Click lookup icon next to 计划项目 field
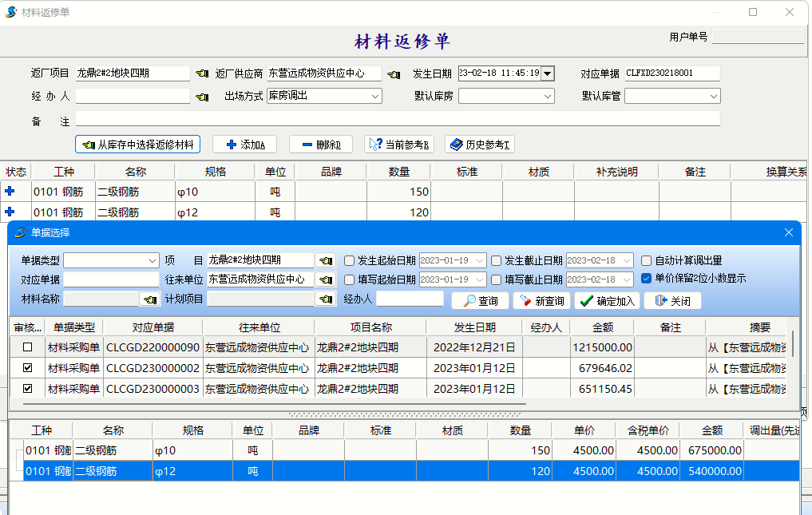812x515 pixels. click(325, 299)
